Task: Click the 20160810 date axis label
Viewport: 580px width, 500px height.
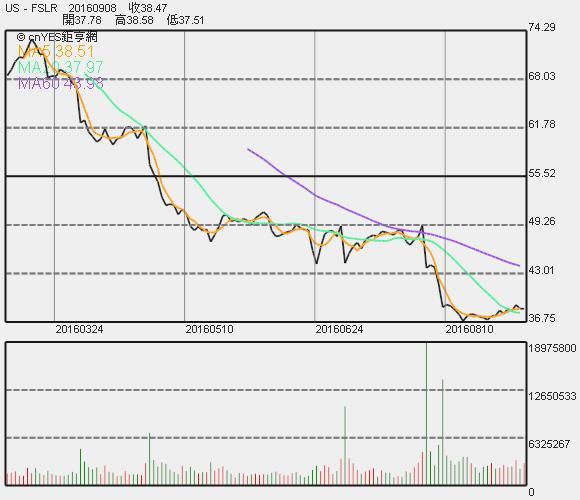Action: click(x=469, y=329)
